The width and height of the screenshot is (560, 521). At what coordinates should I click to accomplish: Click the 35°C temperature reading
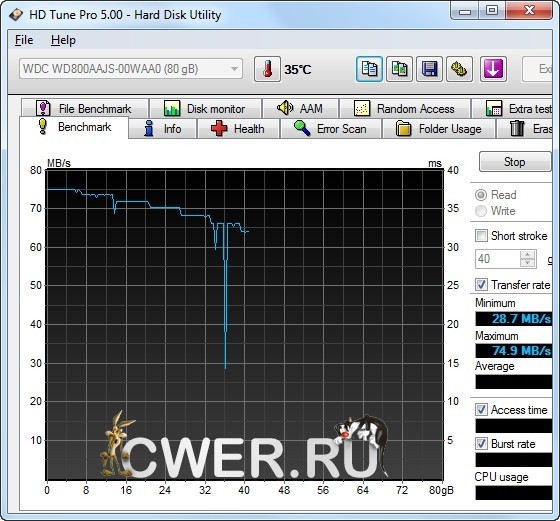(298, 69)
